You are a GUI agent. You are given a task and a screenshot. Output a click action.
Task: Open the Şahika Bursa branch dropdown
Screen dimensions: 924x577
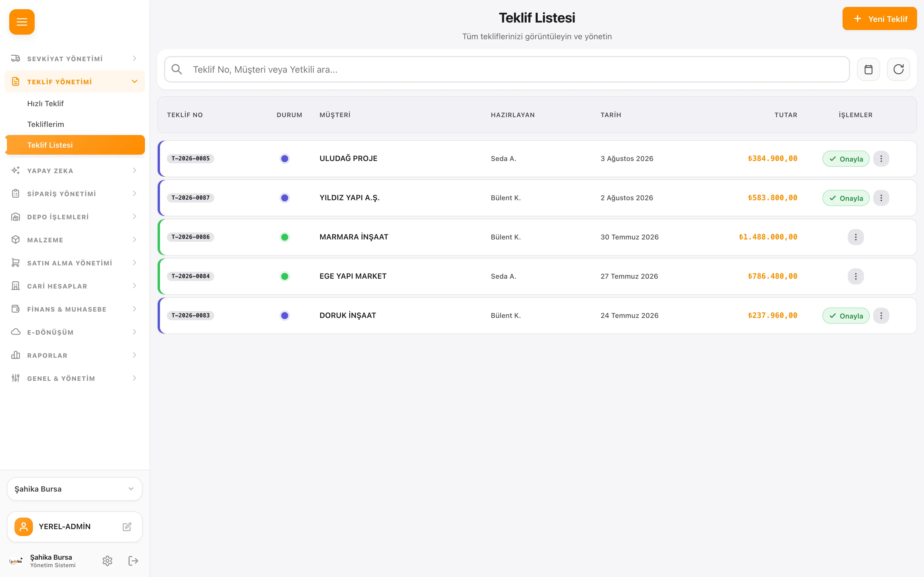click(x=75, y=489)
